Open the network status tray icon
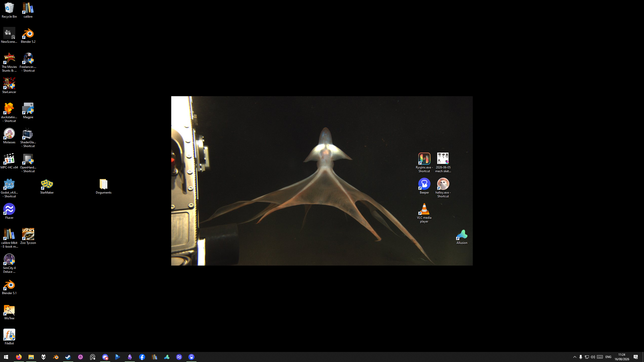 click(587, 357)
